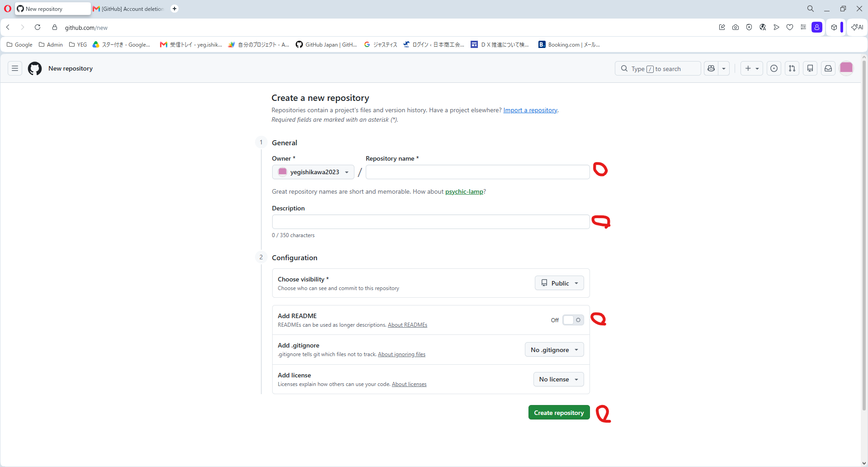Expand the Owner yegishikawa2023 dropdown
The height and width of the screenshot is (467, 868).
313,172
